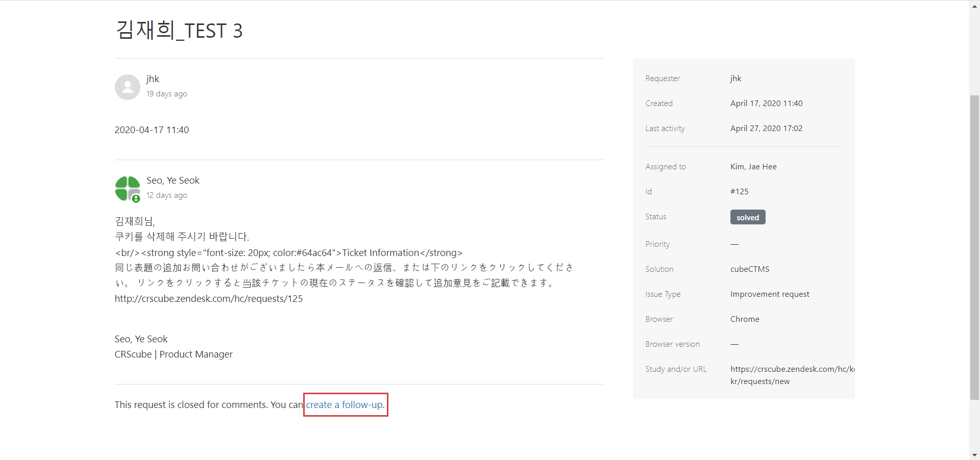Click the scrollbar down arrow
Screen dimensions: 980x460
tap(974, 455)
